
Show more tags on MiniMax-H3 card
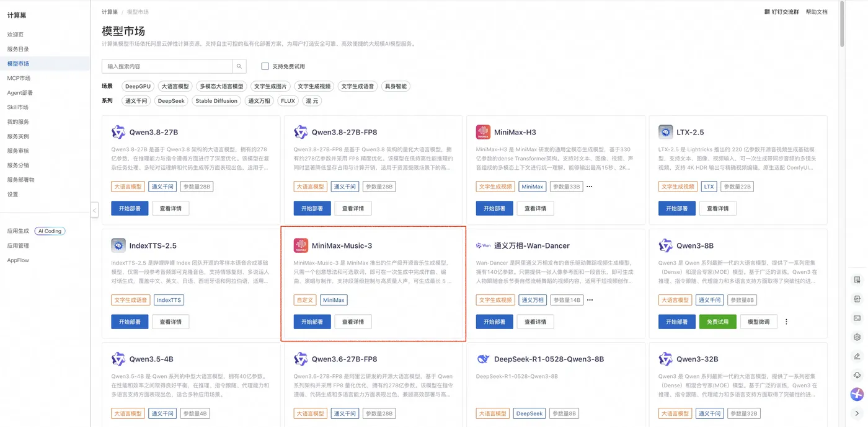click(x=590, y=187)
